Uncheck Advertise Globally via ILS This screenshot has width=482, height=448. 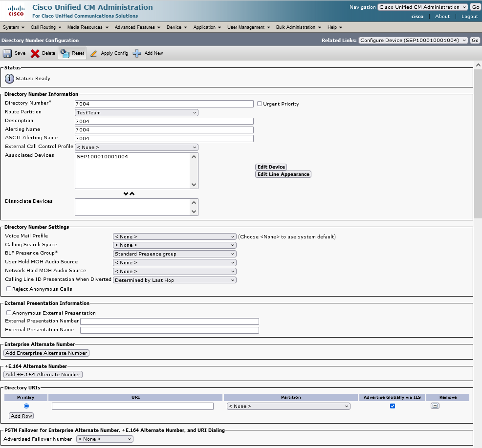pos(392,406)
